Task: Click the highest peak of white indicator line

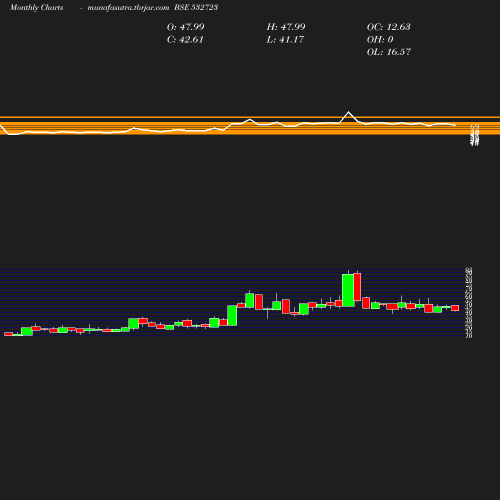Action: click(x=349, y=112)
